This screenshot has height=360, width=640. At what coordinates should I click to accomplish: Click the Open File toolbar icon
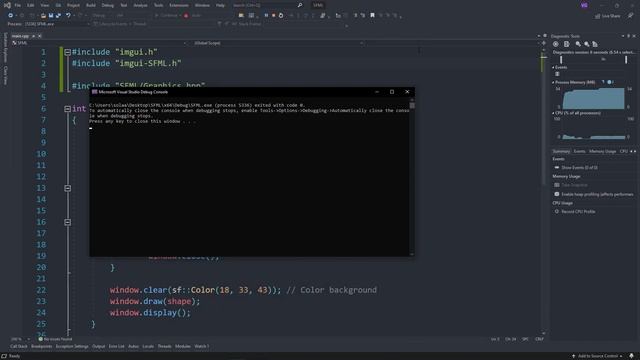[x=43, y=16]
